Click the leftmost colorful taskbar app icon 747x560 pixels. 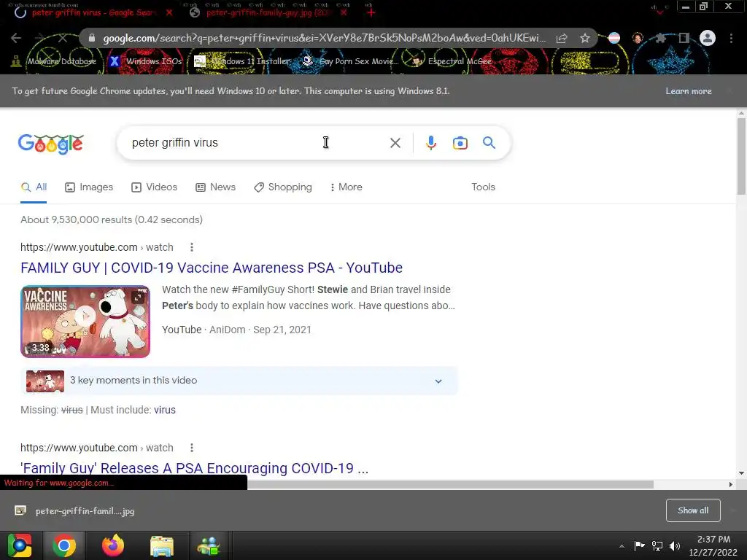[x=20, y=545]
